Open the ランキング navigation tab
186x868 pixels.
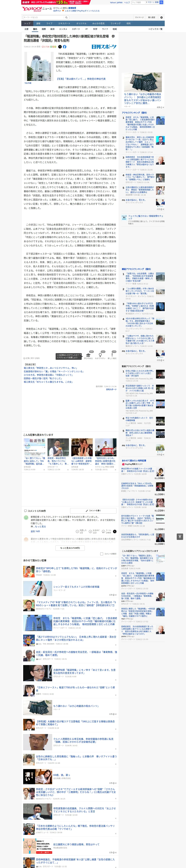point(115,24)
